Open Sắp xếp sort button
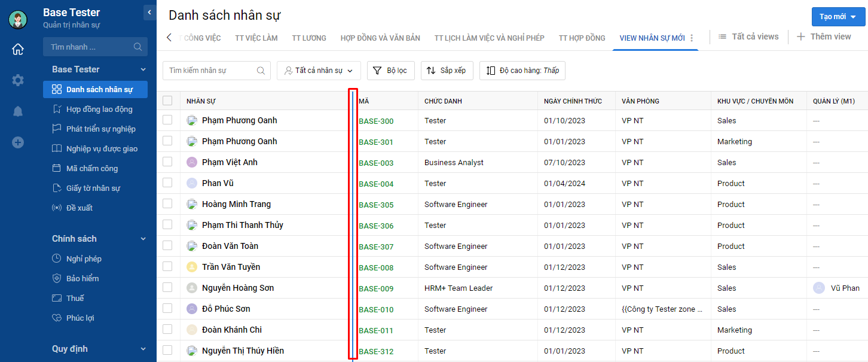 (447, 71)
